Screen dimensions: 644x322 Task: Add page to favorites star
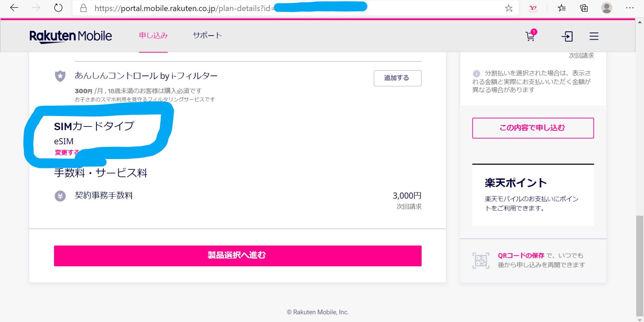pyautogui.click(x=508, y=8)
